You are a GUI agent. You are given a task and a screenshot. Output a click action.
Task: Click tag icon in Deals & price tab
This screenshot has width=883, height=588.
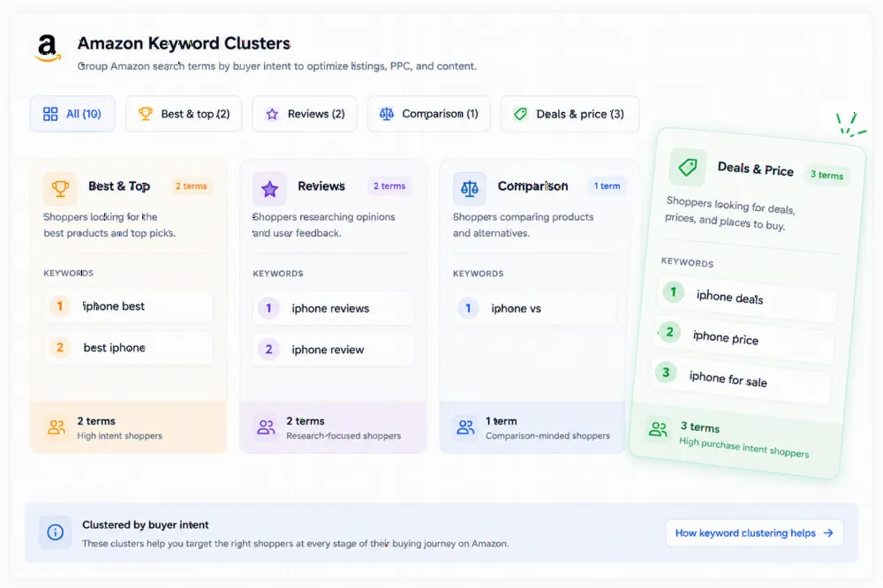[520, 114]
